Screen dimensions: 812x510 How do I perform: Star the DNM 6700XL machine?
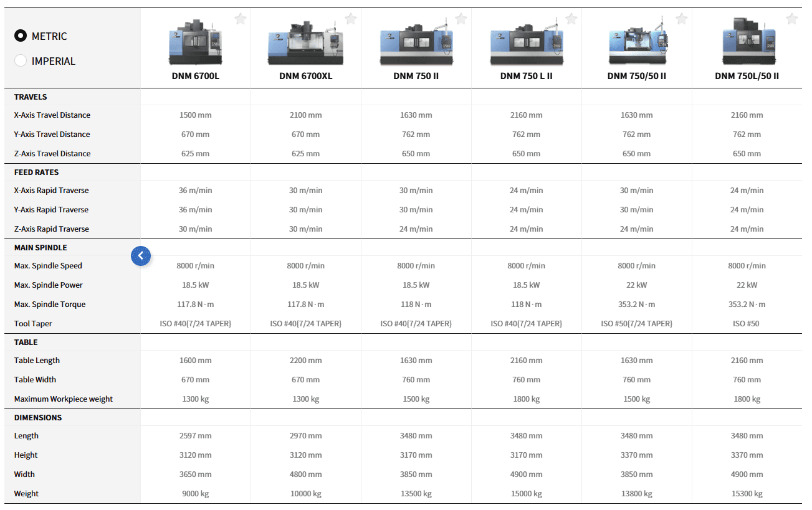[351, 19]
